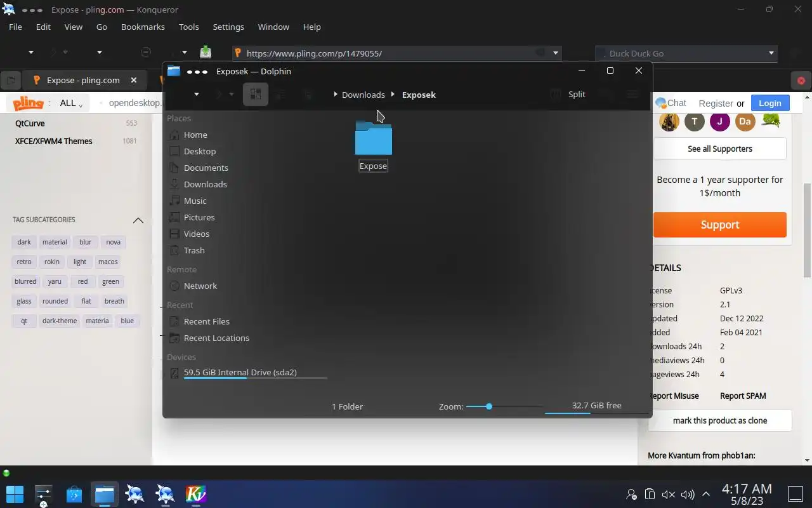Open the Edit menu in Konqueror
812x508 pixels.
click(43, 27)
